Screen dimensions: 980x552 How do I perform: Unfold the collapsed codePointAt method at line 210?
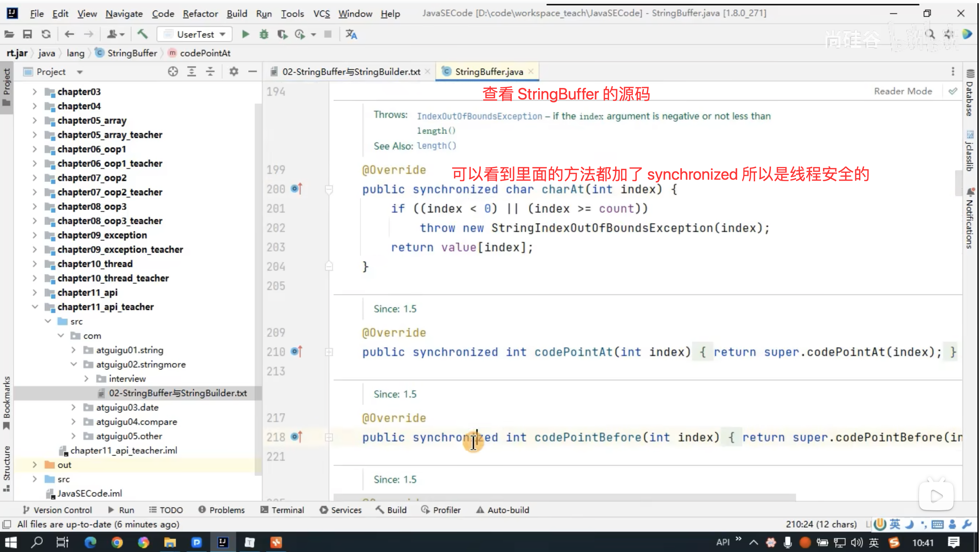tap(329, 352)
